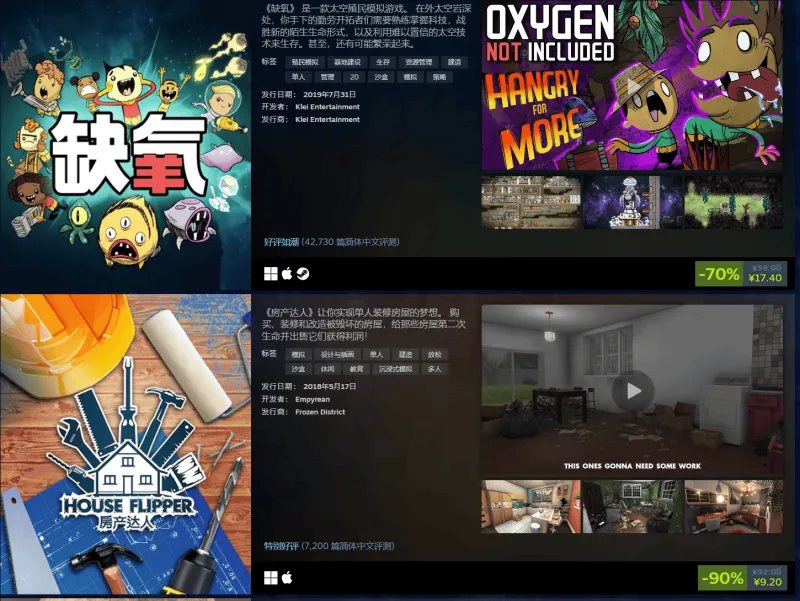Click the ¥17.40 sale price
This screenshot has width=800, height=601.
(765, 278)
